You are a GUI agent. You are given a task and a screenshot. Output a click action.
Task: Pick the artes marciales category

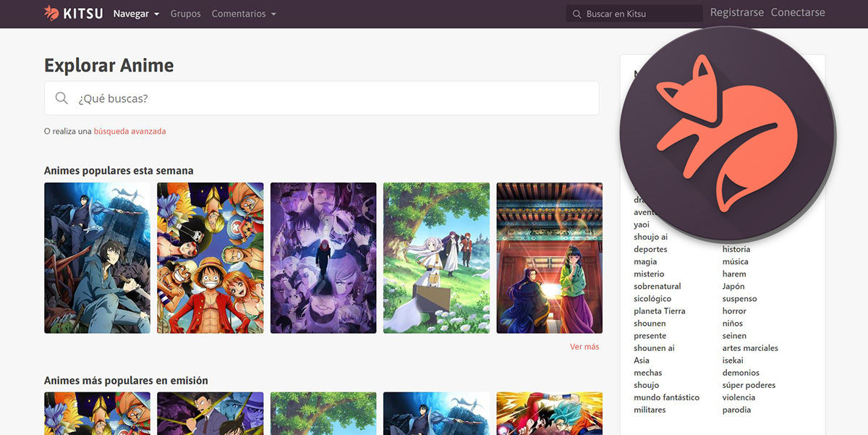pos(750,348)
